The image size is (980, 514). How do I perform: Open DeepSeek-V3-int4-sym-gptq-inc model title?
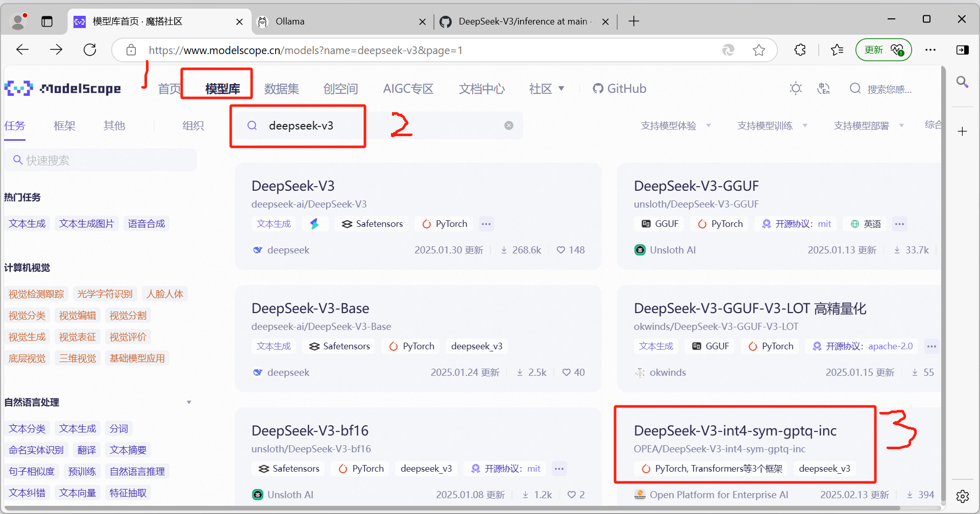tap(735, 431)
